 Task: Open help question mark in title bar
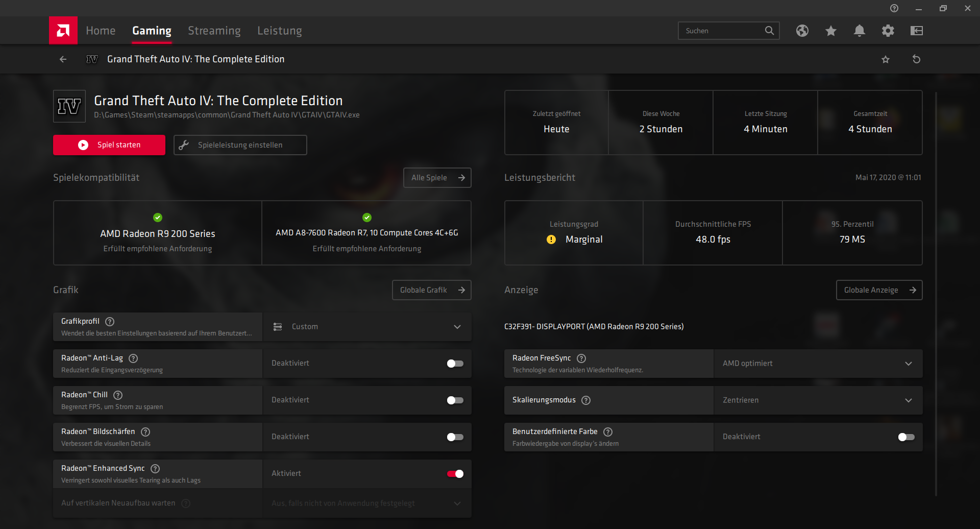point(894,8)
